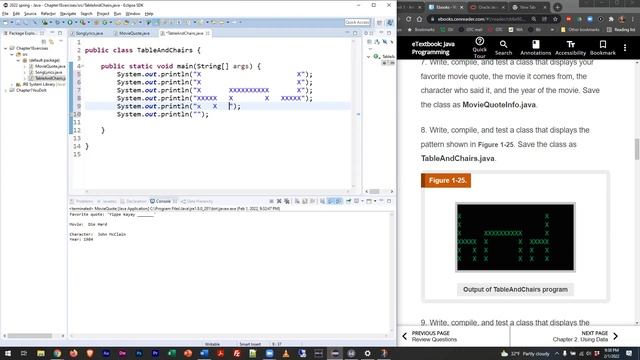The height and width of the screenshot is (360, 640).
Task: Switch to the SongLyrics.java editor tab
Action: click(x=89, y=33)
